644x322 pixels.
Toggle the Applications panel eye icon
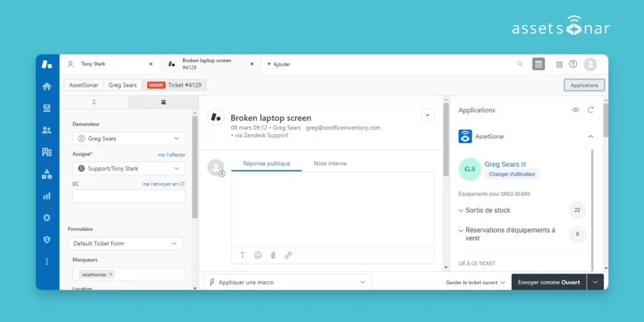pyautogui.click(x=575, y=110)
